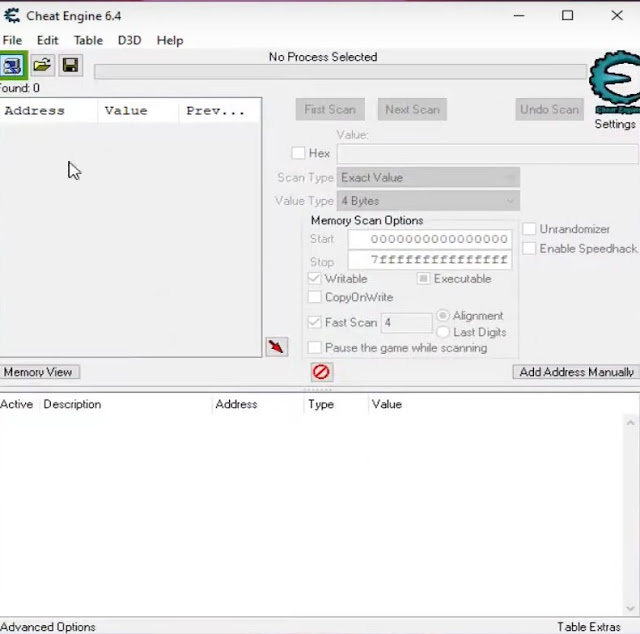Click the Undo Scan button

pyautogui.click(x=549, y=109)
